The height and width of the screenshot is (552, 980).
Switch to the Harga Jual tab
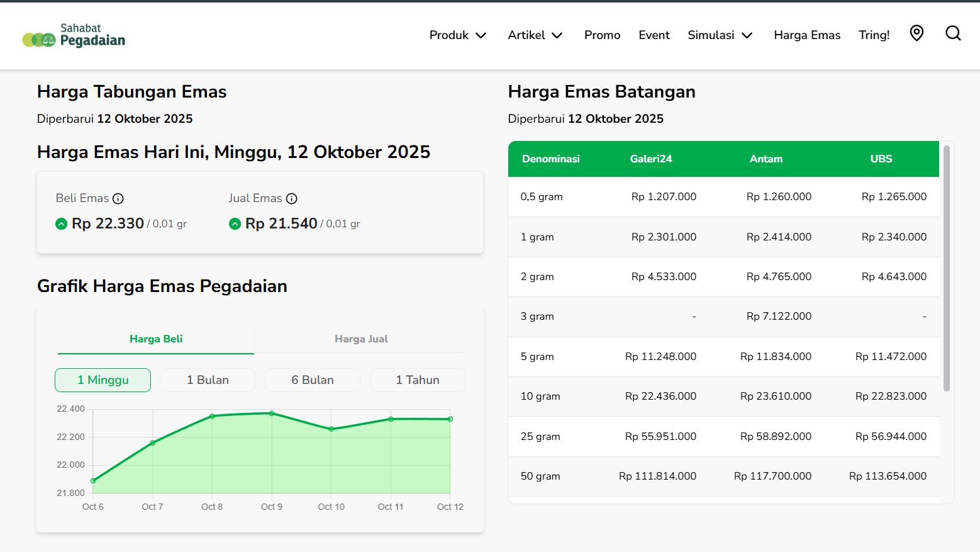tap(361, 339)
